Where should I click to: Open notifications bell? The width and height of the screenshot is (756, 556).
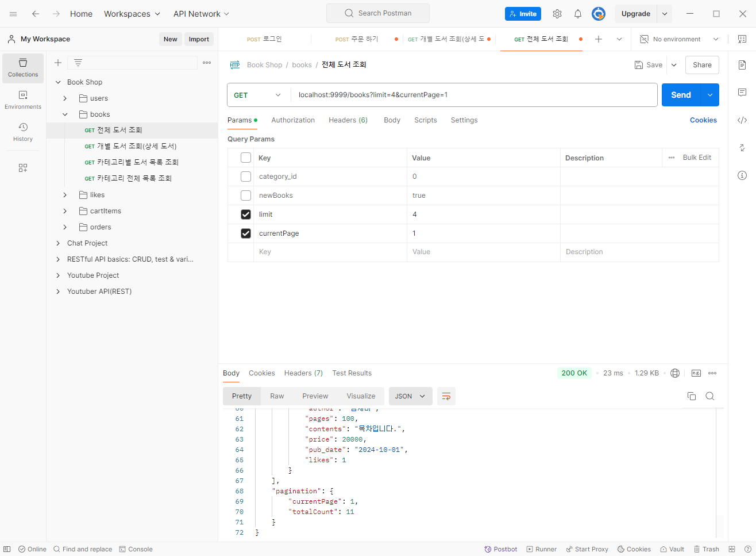click(x=578, y=14)
